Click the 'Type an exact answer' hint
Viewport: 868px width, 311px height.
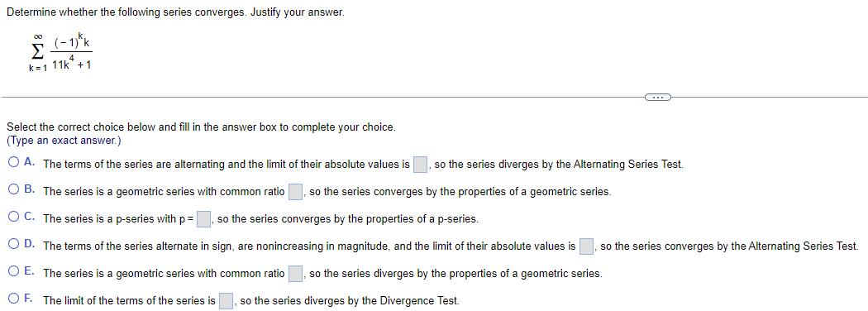63,141
